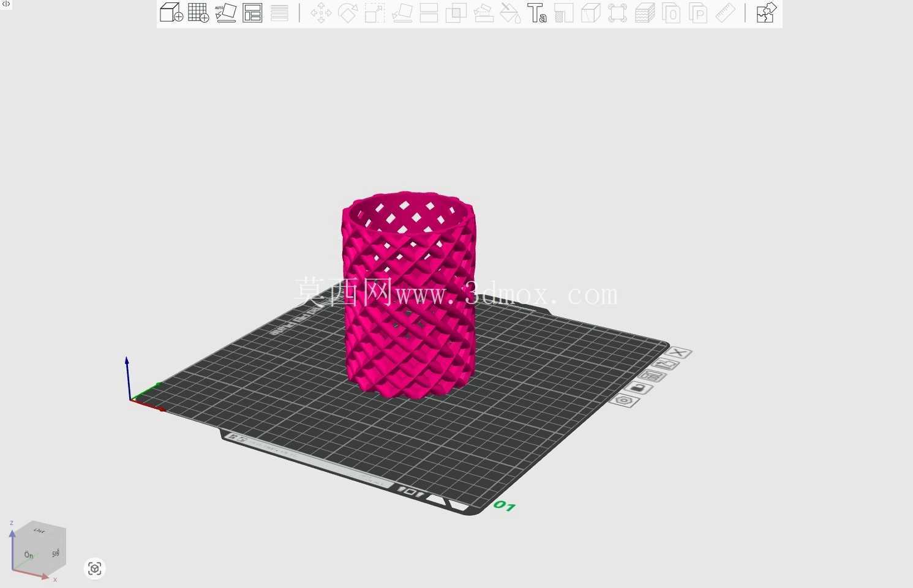913x588 pixels.
Task: Click the hatched square toolbar icon
Action: [x=563, y=13]
